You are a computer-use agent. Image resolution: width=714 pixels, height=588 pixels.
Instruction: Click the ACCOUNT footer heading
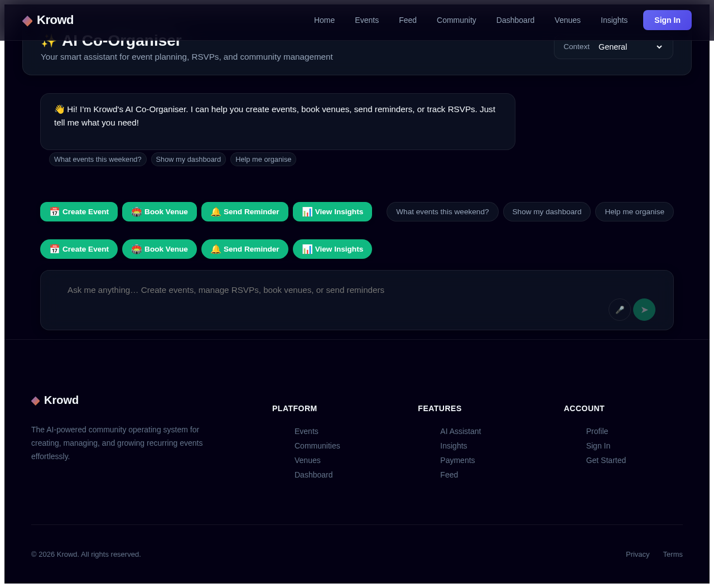coord(584,408)
